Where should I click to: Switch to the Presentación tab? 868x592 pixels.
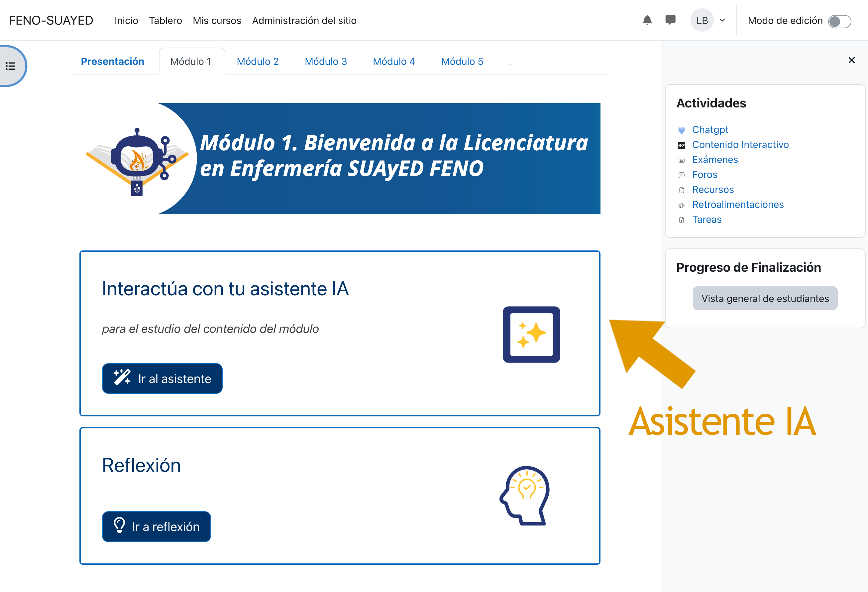(112, 61)
